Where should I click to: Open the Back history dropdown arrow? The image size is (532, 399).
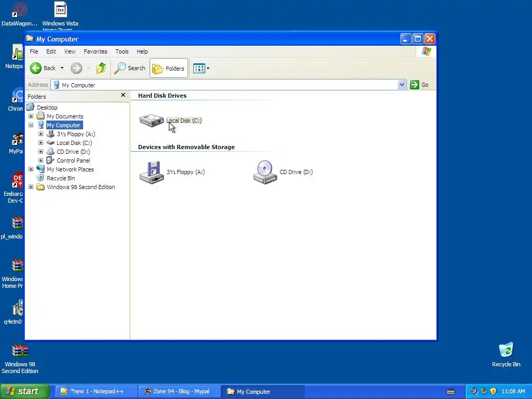[x=62, y=68]
